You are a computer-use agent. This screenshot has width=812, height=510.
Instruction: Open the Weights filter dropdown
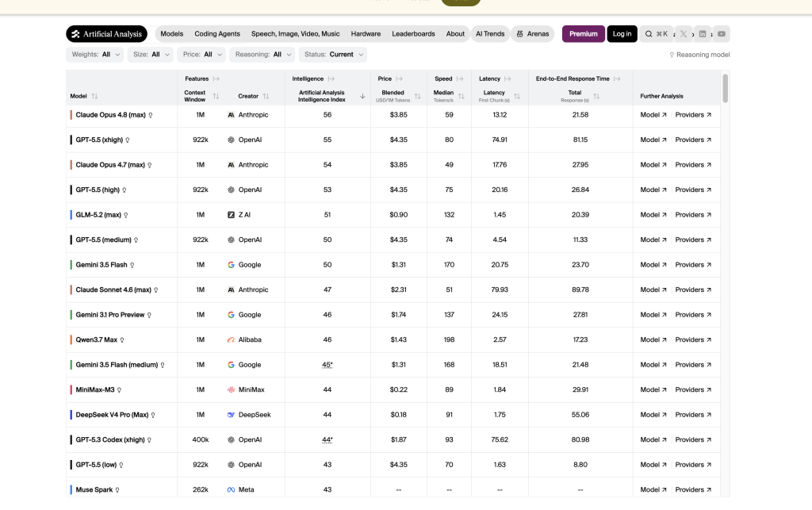[95, 55]
